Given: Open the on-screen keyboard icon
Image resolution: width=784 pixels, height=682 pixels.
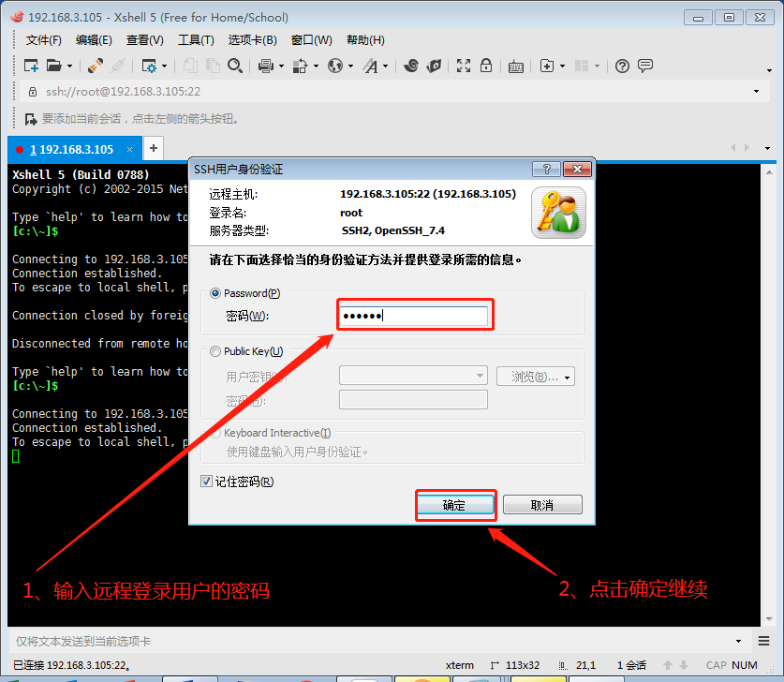Looking at the screenshot, I should pyautogui.click(x=515, y=66).
